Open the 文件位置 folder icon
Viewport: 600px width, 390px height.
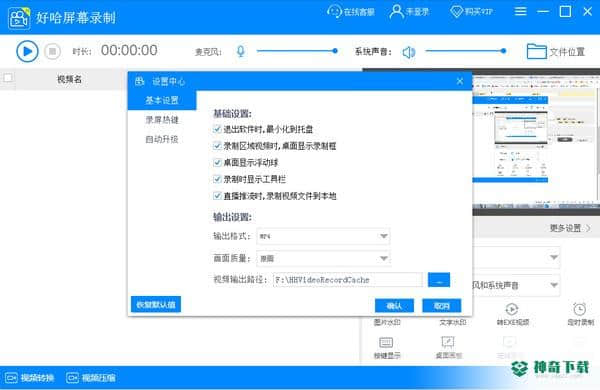point(536,51)
